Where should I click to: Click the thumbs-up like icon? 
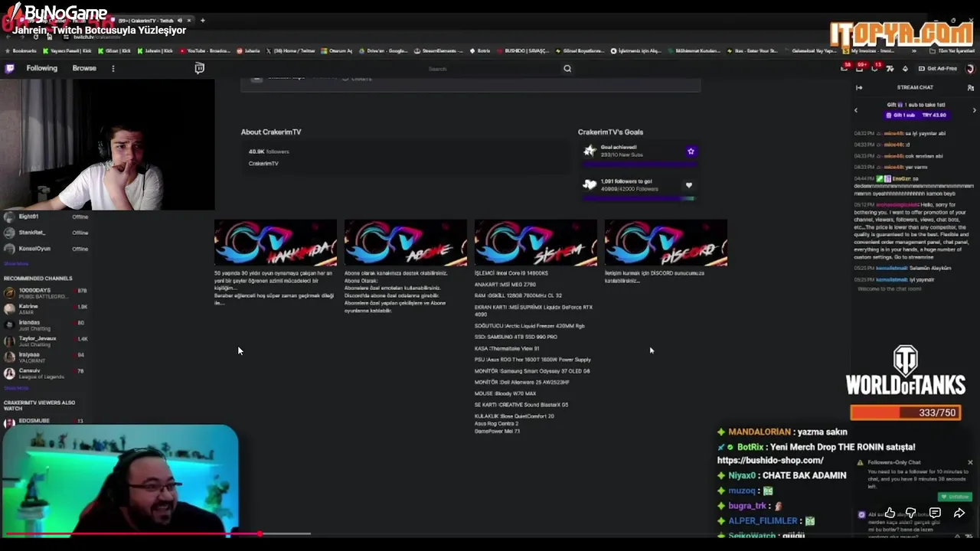pyautogui.click(x=890, y=513)
